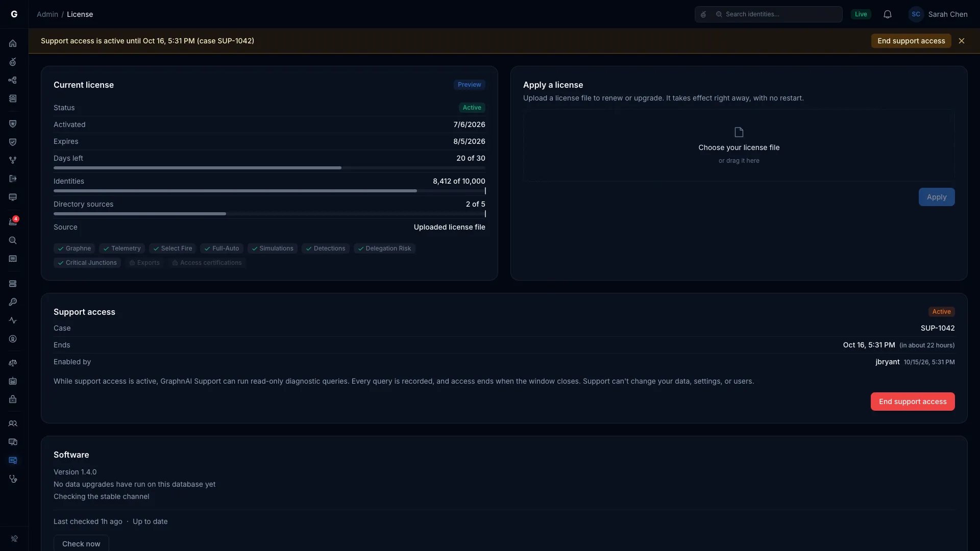Click the Identities usage progress bar
980x551 pixels.
[269, 191]
